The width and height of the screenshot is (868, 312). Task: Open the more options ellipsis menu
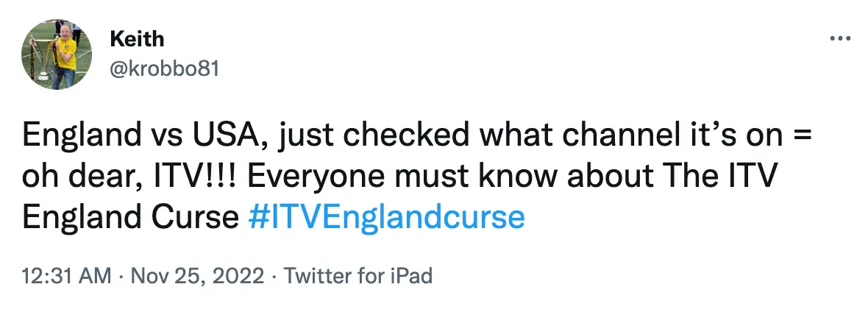(839, 38)
